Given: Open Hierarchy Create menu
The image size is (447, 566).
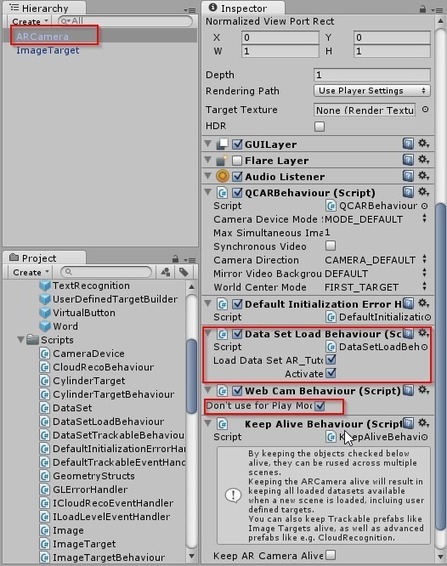Looking at the screenshot, I should [30, 21].
